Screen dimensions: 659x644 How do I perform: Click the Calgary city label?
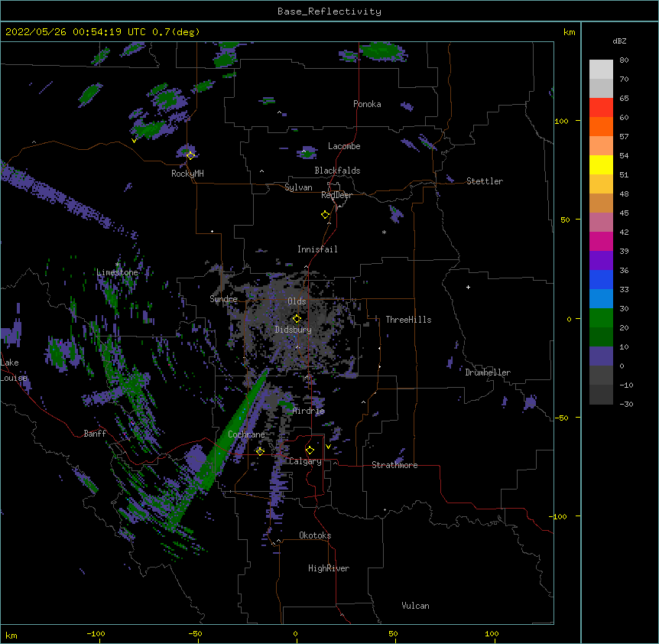click(x=305, y=461)
